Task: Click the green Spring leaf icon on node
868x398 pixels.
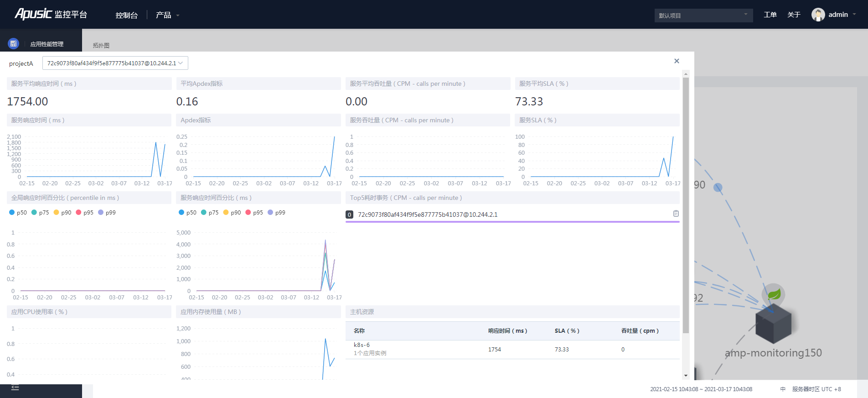Action: click(x=774, y=294)
